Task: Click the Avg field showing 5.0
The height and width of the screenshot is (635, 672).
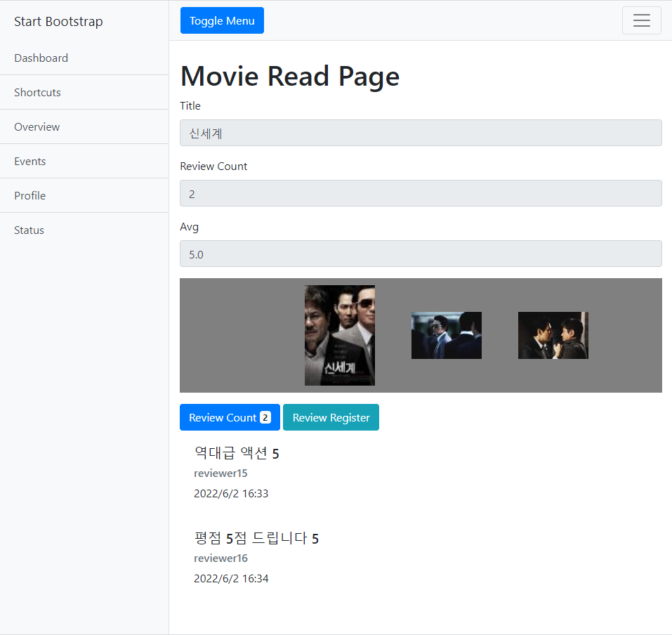Action: [421, 254]
